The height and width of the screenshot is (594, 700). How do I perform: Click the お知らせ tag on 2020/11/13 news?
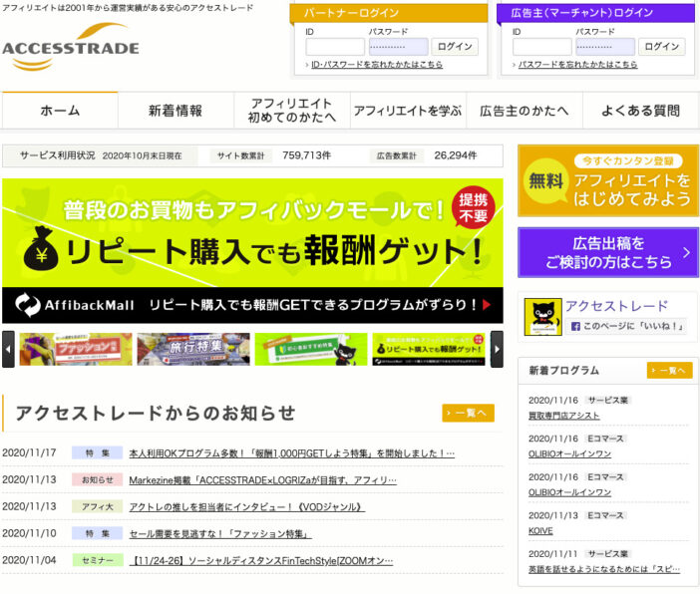(98, 479)
